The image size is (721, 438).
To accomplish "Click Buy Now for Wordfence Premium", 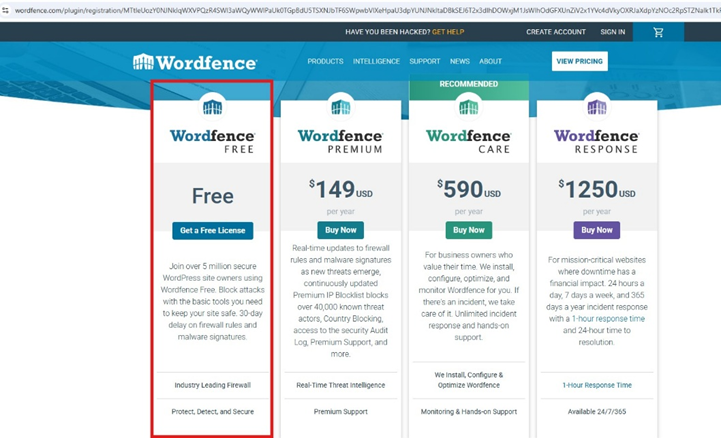I will coord(341,230).
